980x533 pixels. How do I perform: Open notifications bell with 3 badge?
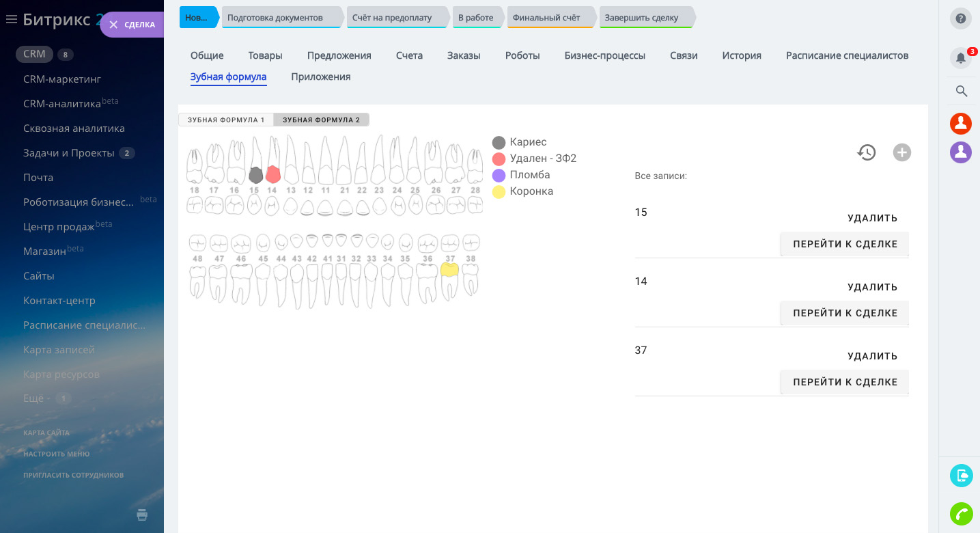[x=960, y=58]
